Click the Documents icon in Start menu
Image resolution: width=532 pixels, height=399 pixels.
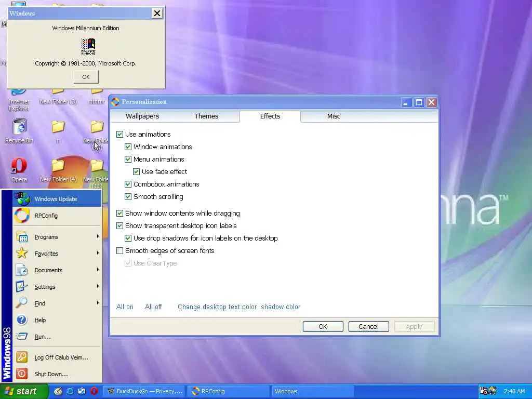[x=22, y=270]
